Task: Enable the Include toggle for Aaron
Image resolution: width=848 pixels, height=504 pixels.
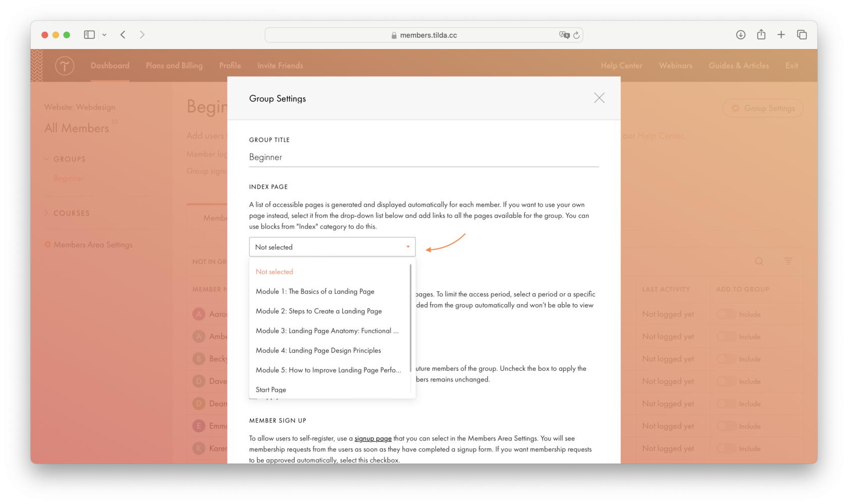Action: 725,314
